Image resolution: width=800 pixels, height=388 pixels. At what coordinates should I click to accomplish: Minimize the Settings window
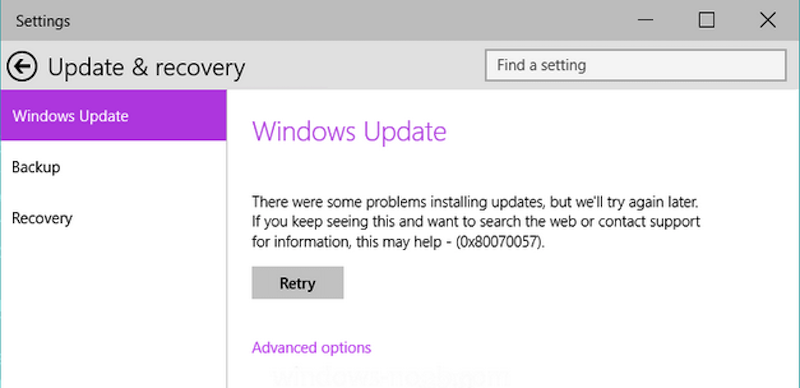[645, 20]
